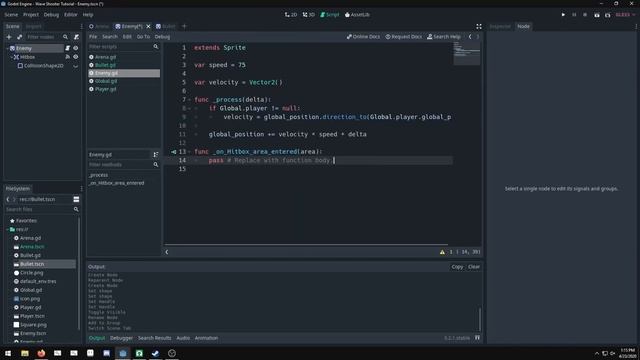This screenshot has width=640, height=360.
Task: Copy the output log
Action: pyautogui.click(x=457, y=267)
